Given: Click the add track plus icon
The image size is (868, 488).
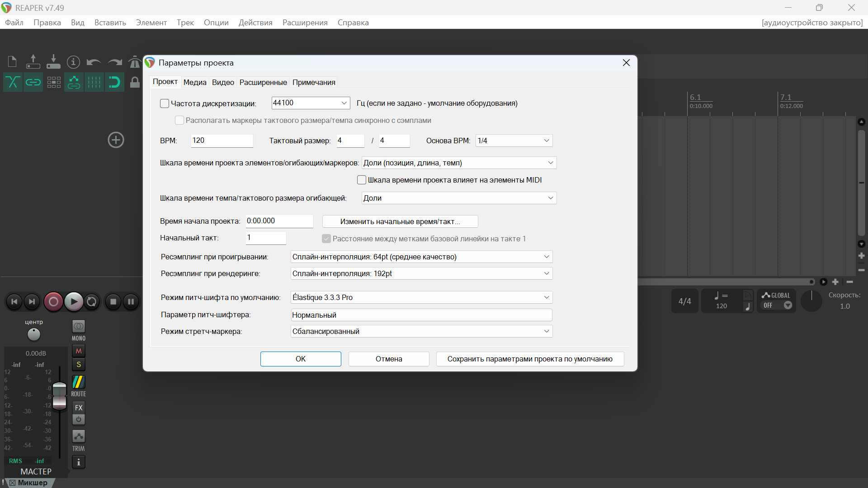Looking at the screenshot, I should click(116, 140).
